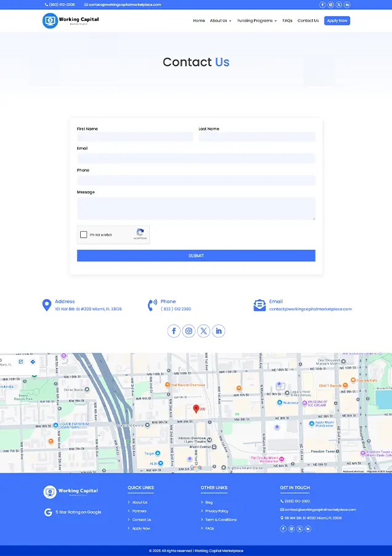Expand the About Us dropdown arrow
The image size is (392, 556).
[x=230, y=21]
